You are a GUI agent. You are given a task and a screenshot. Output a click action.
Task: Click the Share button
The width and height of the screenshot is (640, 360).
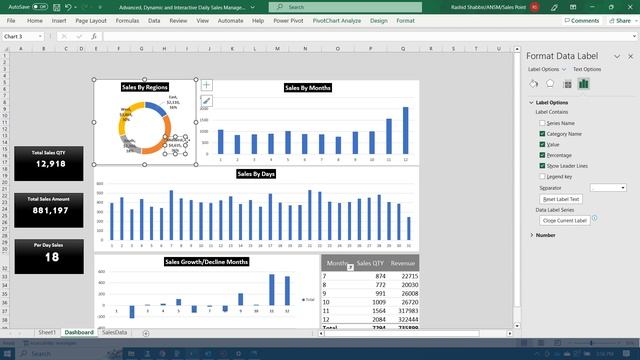click(621, 20)
